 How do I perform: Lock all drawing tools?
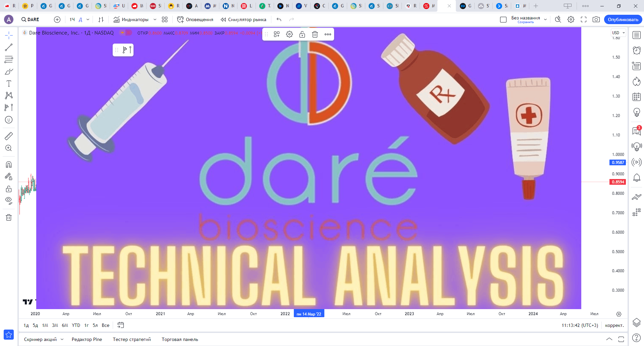9,189
